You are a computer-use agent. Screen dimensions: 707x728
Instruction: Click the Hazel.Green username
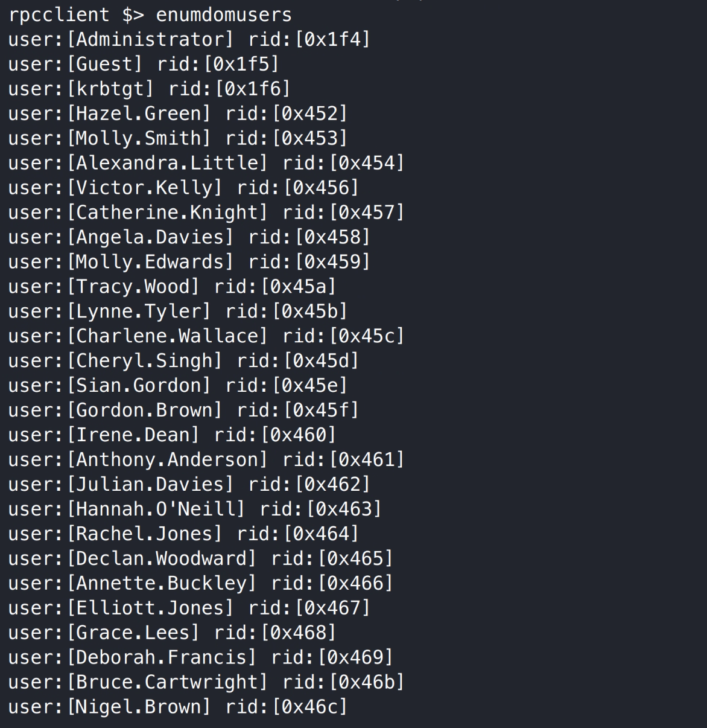pyautogui.click(x=139, y=113)
